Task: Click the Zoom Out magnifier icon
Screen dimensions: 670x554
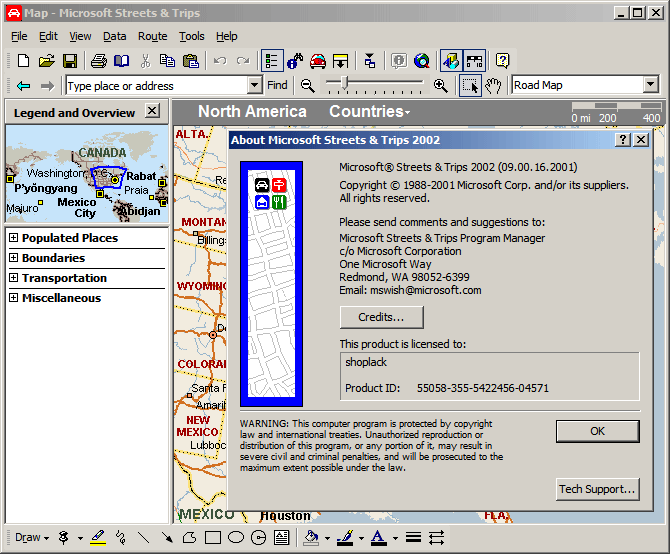Action: click(307, 86)
